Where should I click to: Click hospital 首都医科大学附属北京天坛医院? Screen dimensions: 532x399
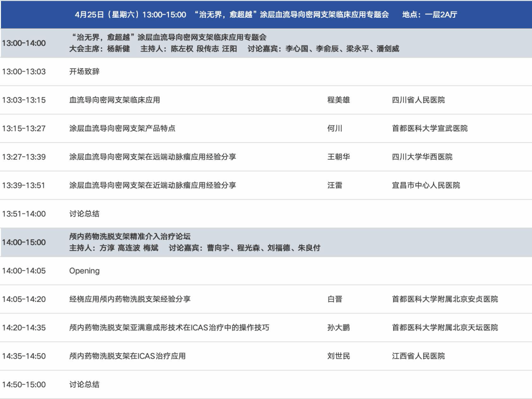[445, 328]
